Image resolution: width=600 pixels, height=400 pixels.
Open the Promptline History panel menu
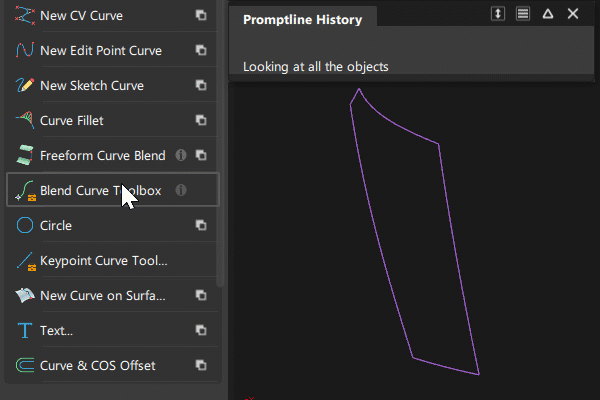(523, 14)
